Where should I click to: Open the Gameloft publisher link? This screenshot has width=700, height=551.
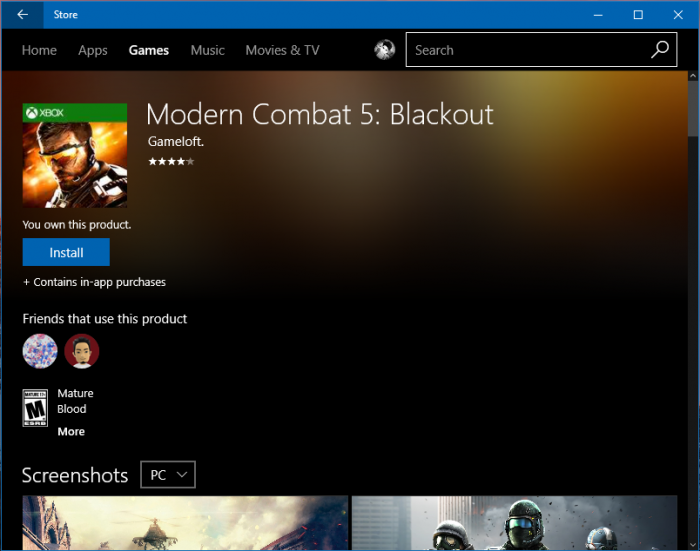pyautogui.click(x=175, y=142)
